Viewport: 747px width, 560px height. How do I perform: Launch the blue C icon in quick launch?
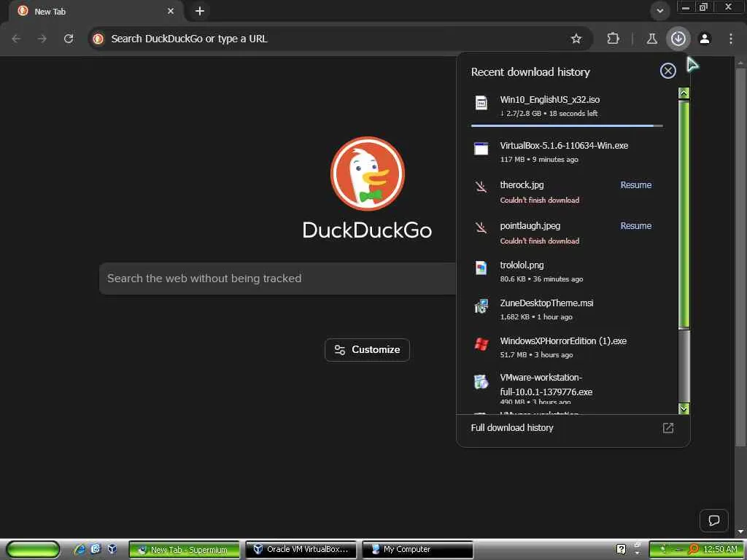pyautogui.click(x=96, y=550)
